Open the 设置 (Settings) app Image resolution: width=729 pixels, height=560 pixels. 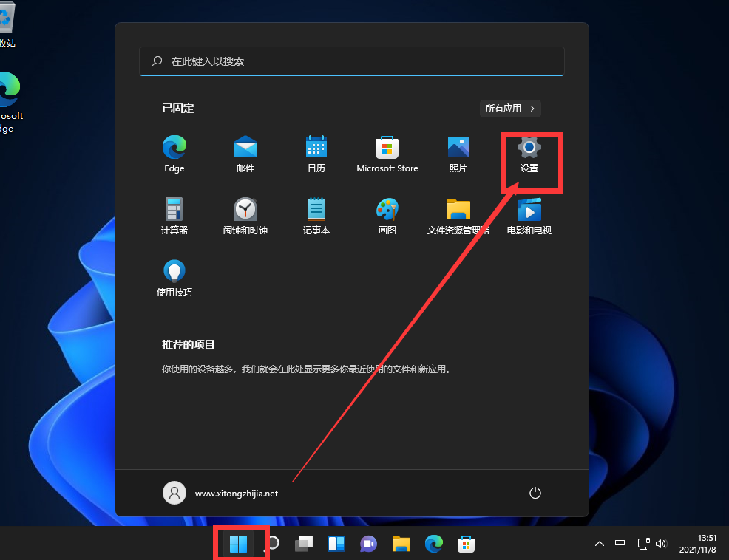(x=529, y=153)
